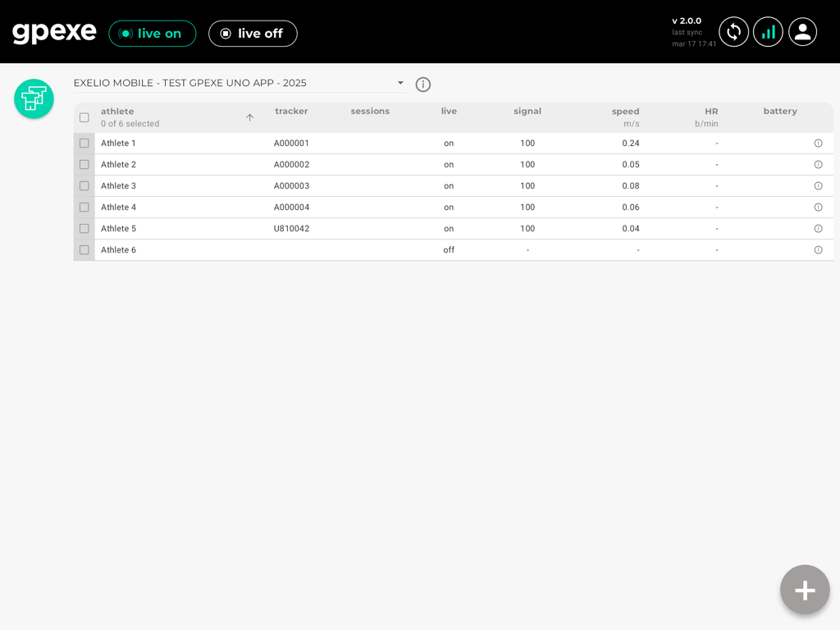Click the speed column header
Image resolution: width=840 pixels, height=630 pixels.
625,111
